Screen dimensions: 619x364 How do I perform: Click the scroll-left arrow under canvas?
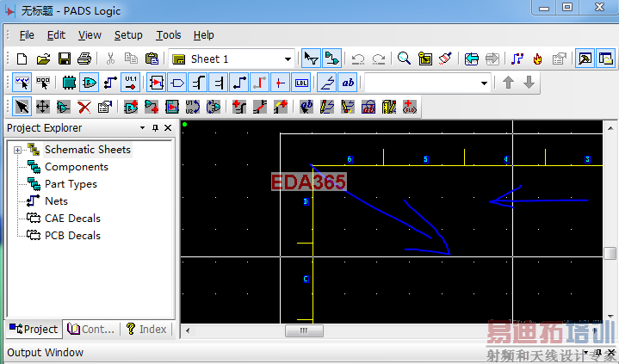188,330
